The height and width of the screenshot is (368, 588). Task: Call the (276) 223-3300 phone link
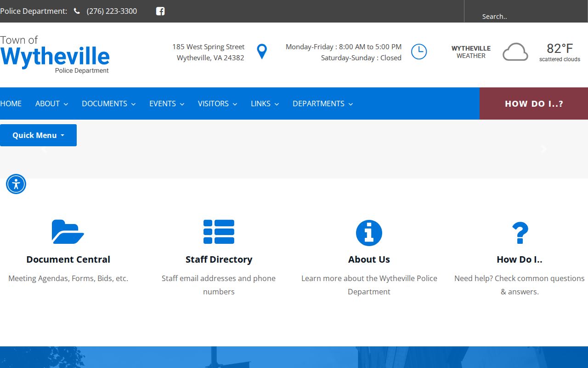click(x=112, y=11)
